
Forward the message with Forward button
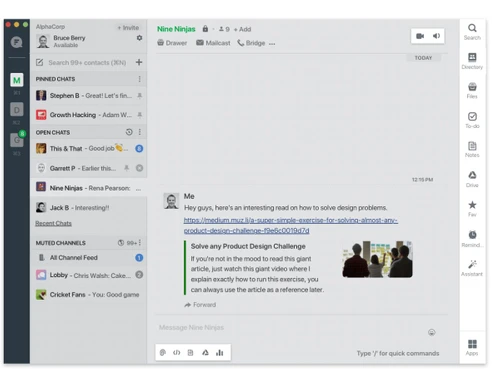coord(200,305)
